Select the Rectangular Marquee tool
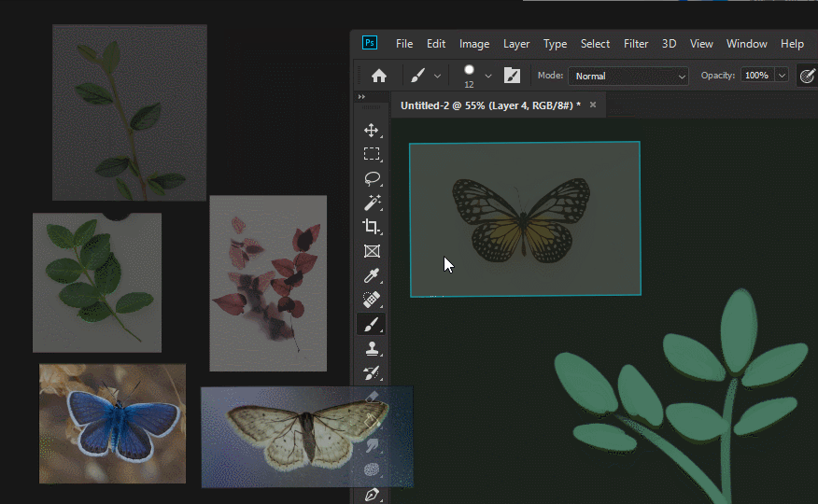 tap(372, 154)
